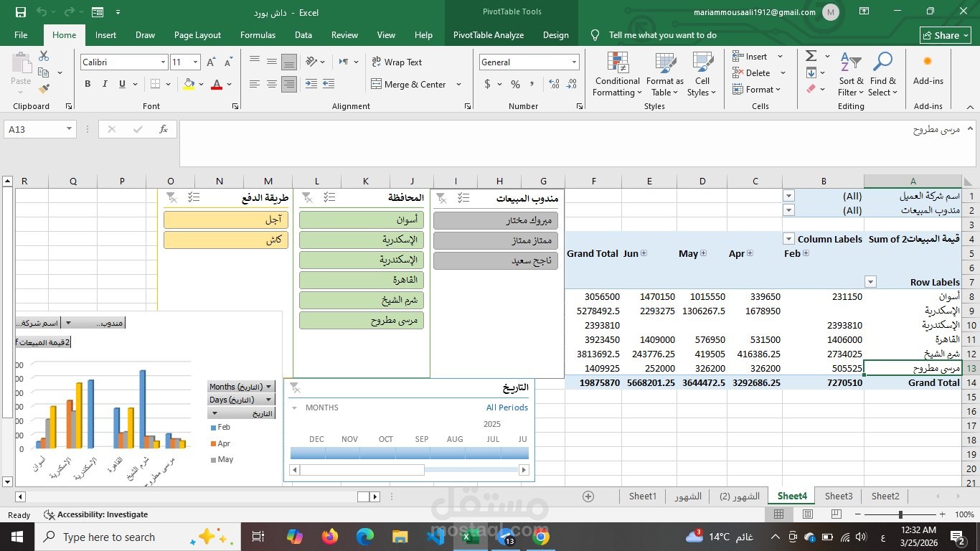The width and height of the screenshot is (980, 551).
Task: Switch to Page Layout view icon
Action: coord(808,514)
